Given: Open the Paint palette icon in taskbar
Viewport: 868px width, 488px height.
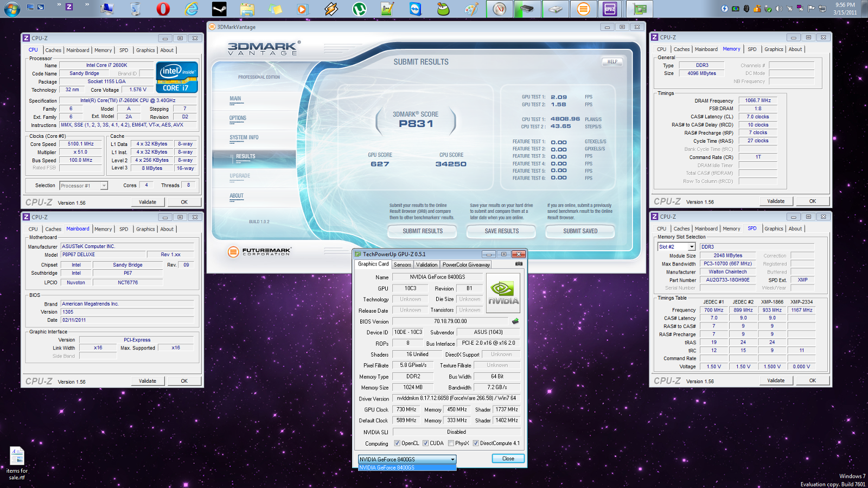Looking at the screenshot, I should pyautogui.click(x=471, y=9).
